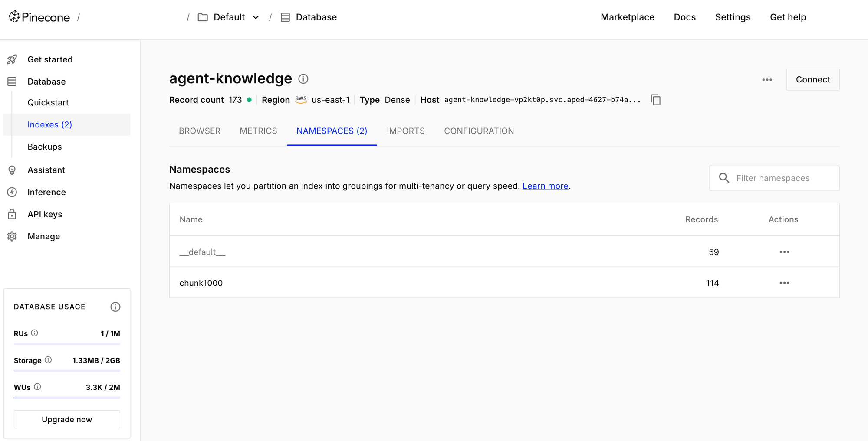
Task: Open the IMPORTS tab
Action: [406, 131]
